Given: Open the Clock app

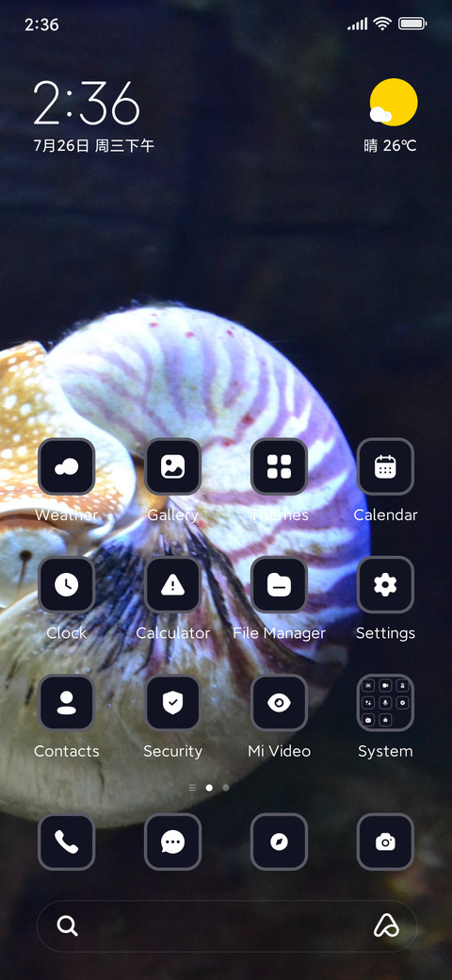Looking at the screenshot, I should point(66,584).
